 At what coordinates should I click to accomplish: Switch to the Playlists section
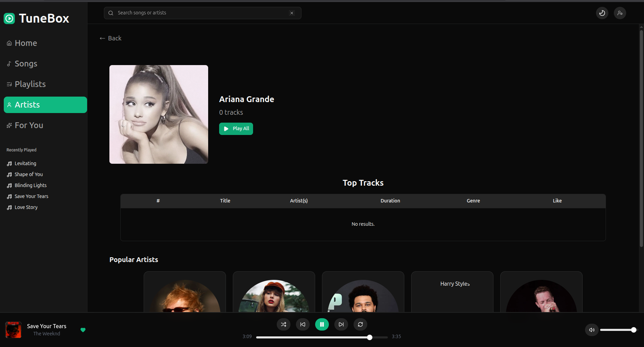[x=30, y=84]
